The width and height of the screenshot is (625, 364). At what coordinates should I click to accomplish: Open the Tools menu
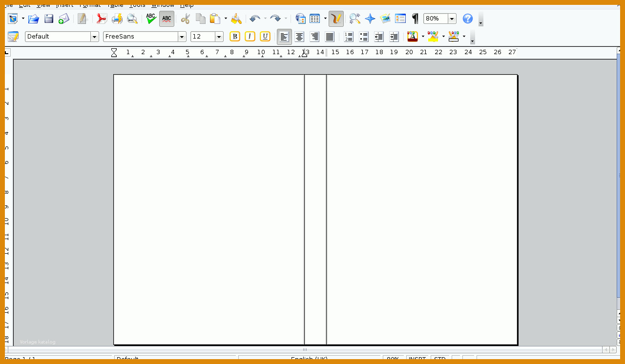(137, 5)
